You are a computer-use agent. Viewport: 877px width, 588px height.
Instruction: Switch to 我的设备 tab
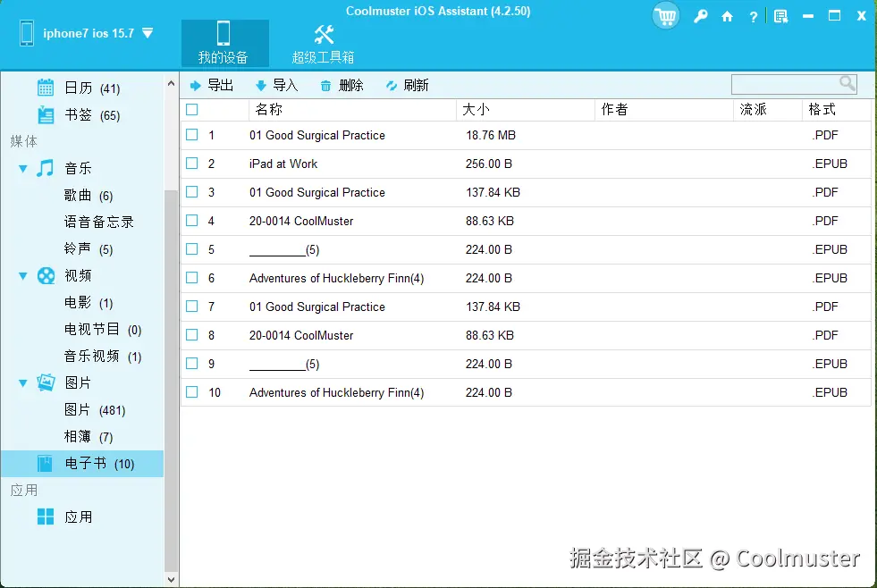tap(225, 44)
